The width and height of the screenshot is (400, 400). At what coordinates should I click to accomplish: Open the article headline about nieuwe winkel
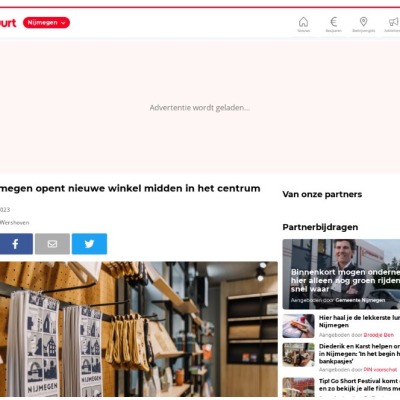click(130, 188)
